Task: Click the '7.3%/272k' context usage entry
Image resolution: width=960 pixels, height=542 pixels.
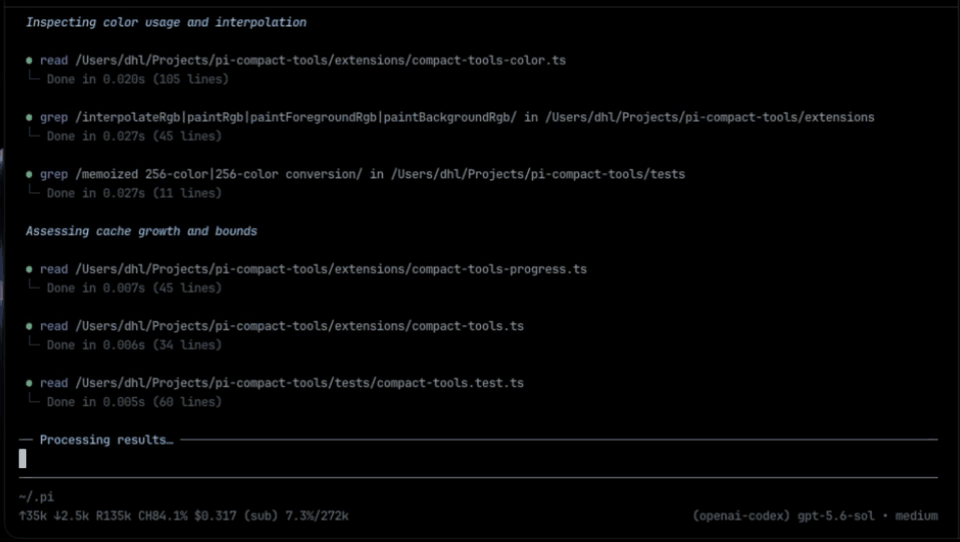Action: [317, 516]
